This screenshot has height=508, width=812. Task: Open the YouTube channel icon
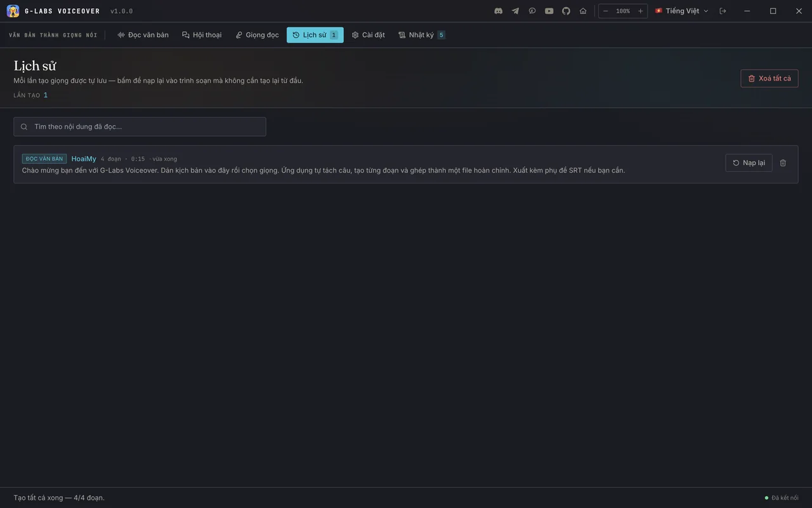coord(549,11)
